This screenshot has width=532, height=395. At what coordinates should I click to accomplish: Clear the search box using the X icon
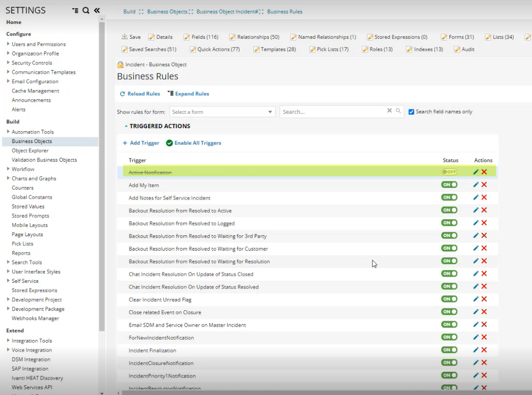390,111
